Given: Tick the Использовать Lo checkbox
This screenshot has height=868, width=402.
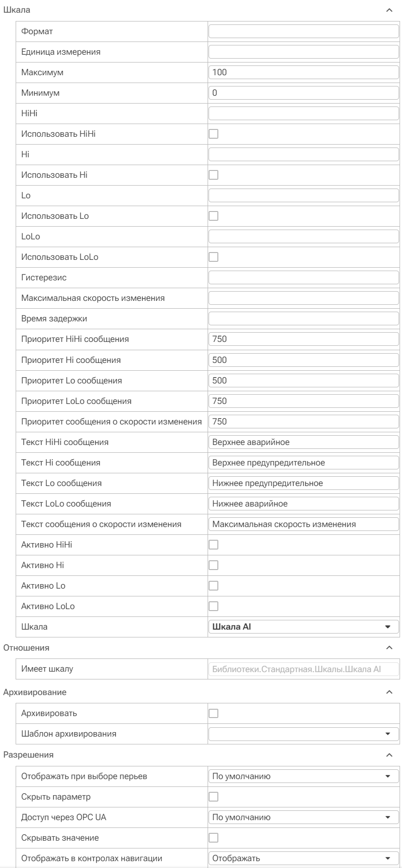Looking at the screenshot, I should click(213, 216).
